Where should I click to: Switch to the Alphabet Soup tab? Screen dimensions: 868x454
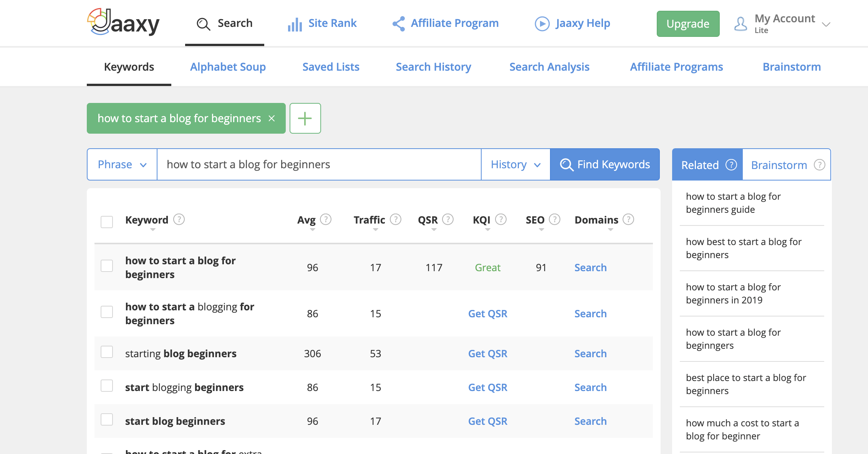[228, 67]
